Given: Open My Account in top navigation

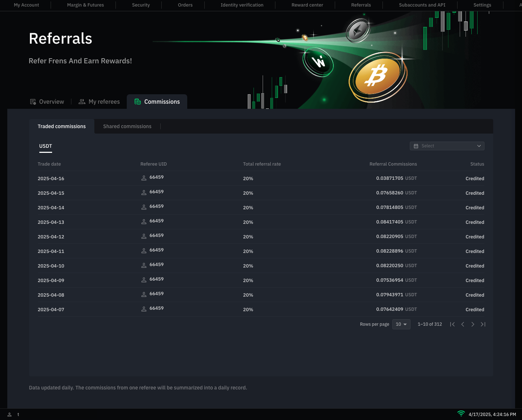Looking at the screenshot, I should click(26, 5).
